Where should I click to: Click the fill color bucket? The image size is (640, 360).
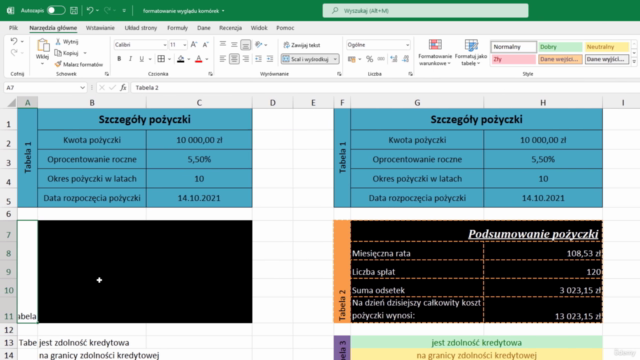[x=181, y=59]
